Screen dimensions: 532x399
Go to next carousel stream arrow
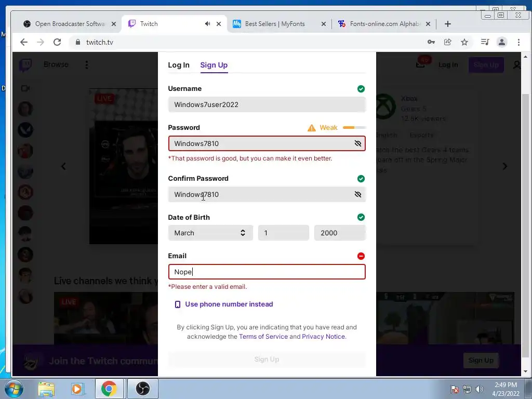[x=505, y=166]
